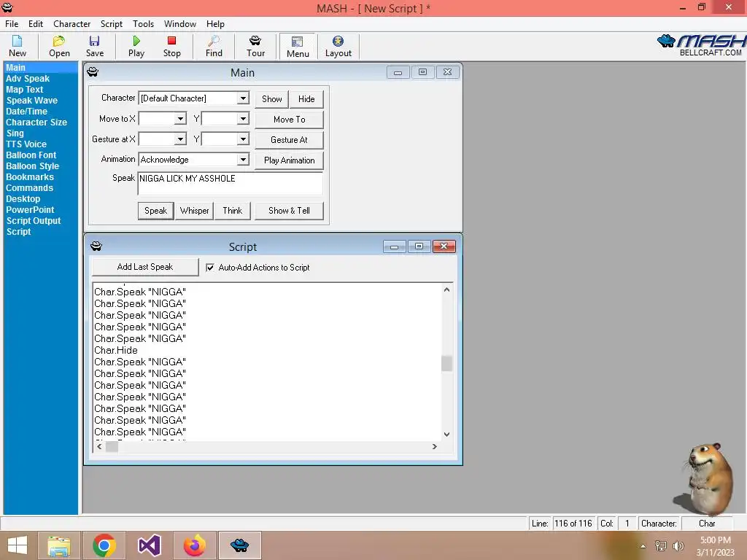Click the script scroll up arrow

[x=446, y=289]
